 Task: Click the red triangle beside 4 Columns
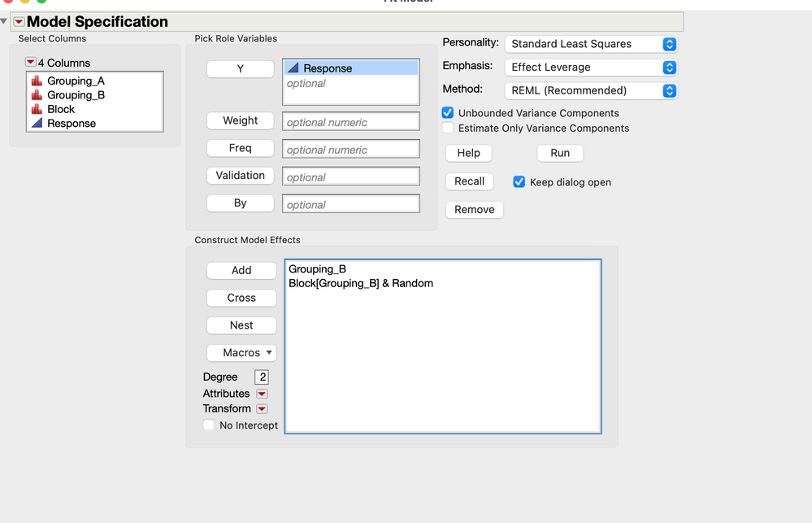[x=31, y=62]
